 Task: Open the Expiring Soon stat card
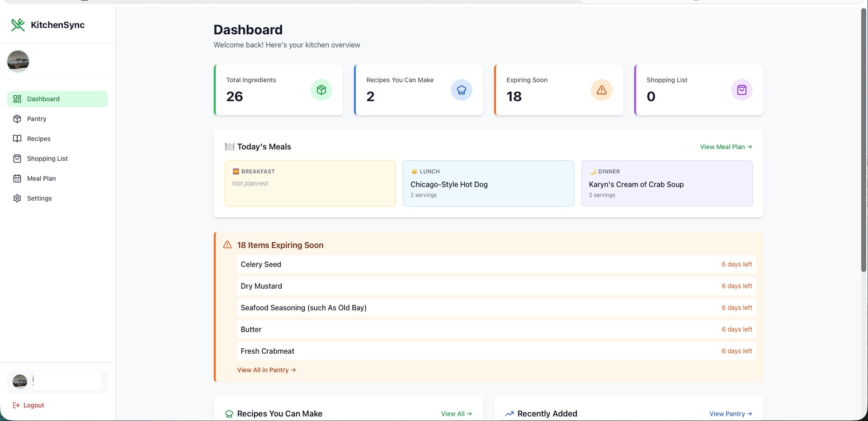click(559, 90)
